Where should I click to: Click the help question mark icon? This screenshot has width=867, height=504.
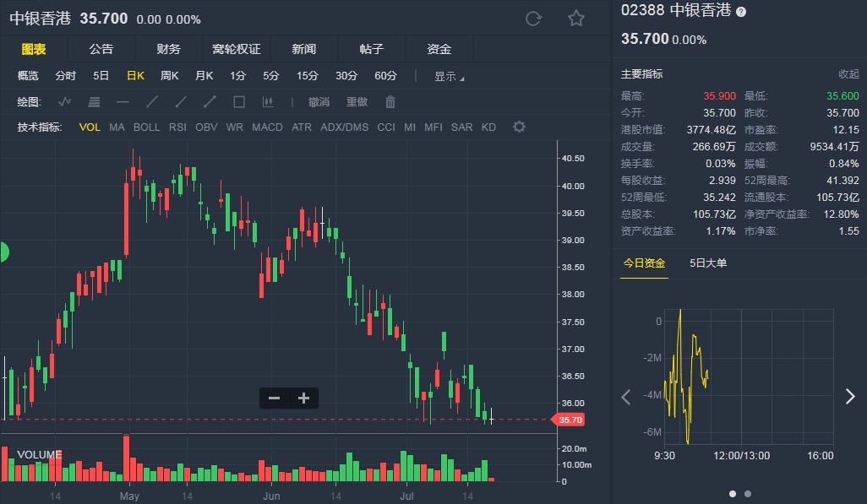741,12
